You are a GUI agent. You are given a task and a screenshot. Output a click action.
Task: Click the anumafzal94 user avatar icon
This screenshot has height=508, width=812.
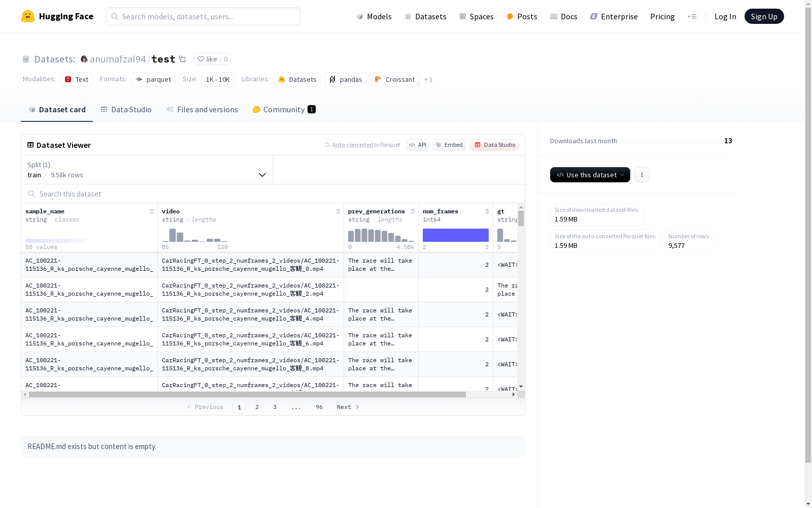click(x=84, y=59)
